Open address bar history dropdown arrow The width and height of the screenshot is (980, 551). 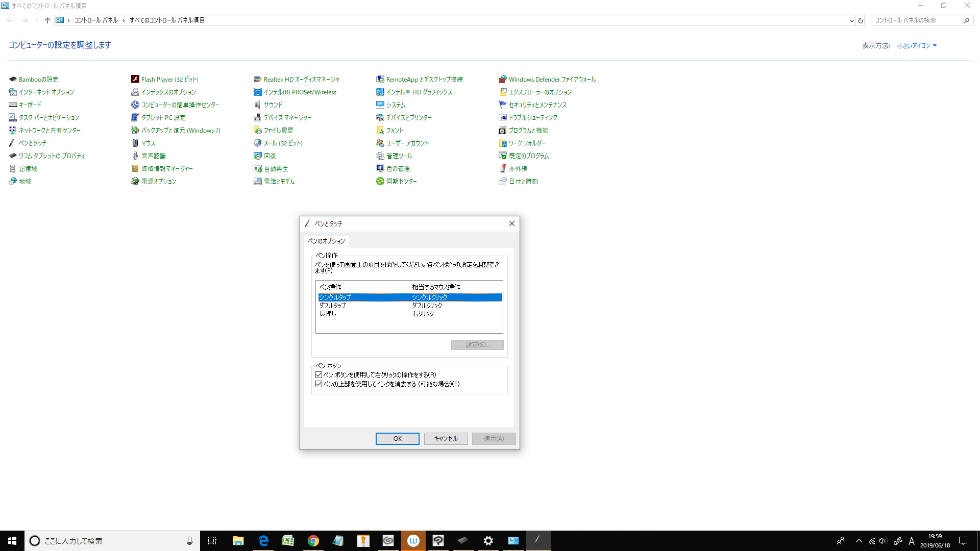(x=851, y=21)
